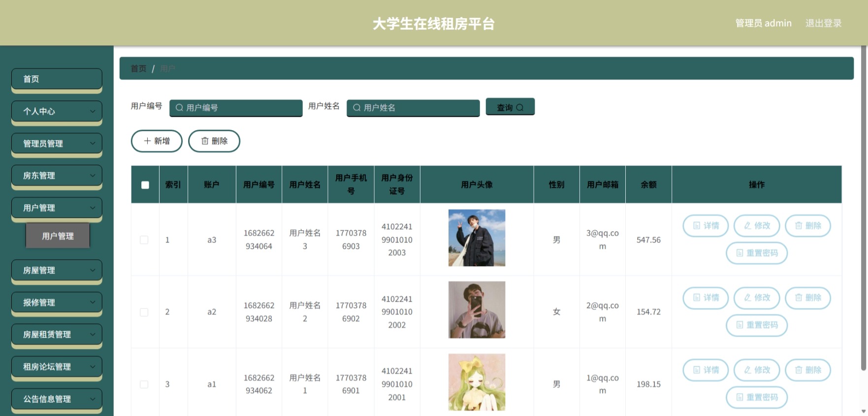The width and height of the screenshot is (868, 416).
Task: Click the anime avatar of user a1
Action: [x=477, y=382]
